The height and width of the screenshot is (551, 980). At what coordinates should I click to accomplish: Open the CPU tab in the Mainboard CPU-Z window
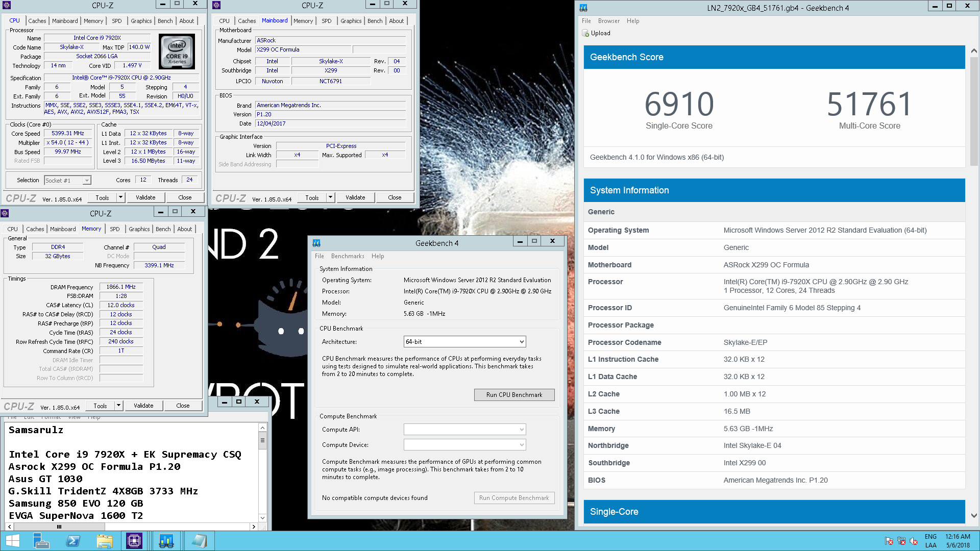[x=225, y=21]
